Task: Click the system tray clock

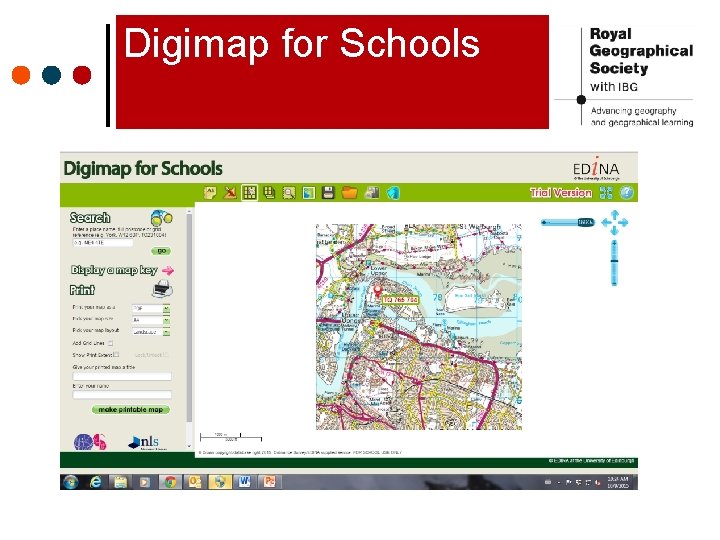Action: click(618, 482)
